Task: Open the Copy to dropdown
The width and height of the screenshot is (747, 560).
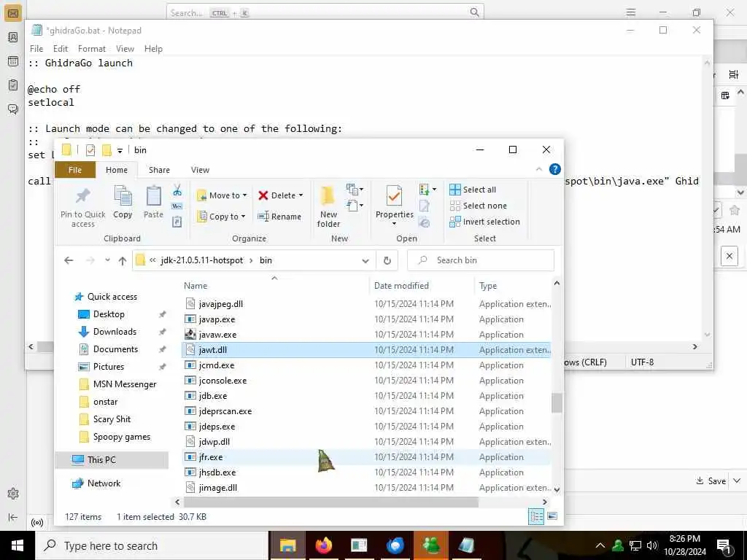Action: pyautogui.click(x=220, y=216)
